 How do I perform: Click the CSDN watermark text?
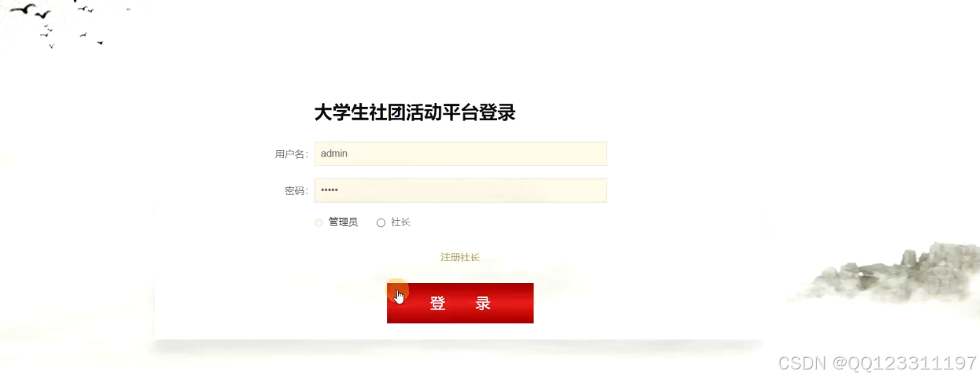[x=803, y=363]
